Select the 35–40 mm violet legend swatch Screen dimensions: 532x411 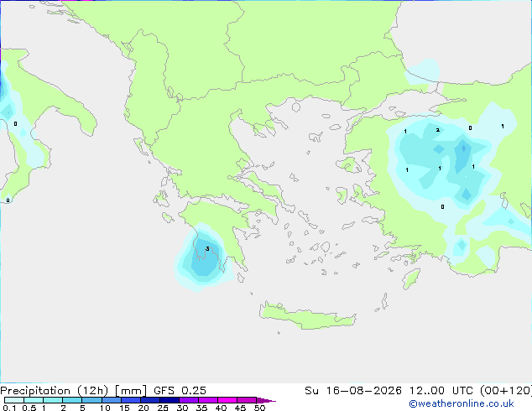(x=207, y=400)
